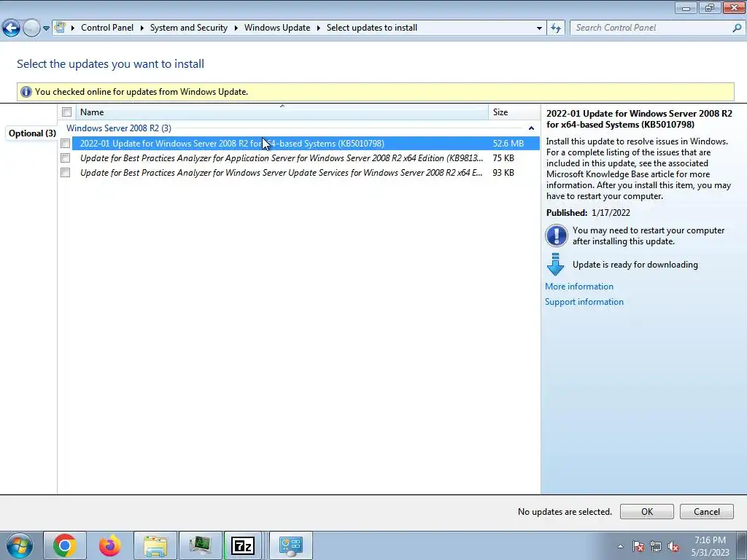
Task: Click the Published date 1/17/2022
Action: [611, 213]
